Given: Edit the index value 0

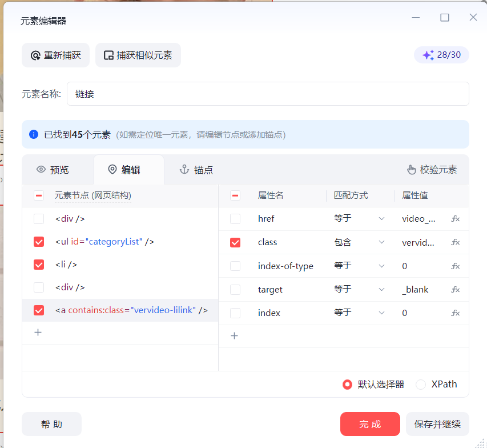Looking at the screenshot, I should 404,313.
